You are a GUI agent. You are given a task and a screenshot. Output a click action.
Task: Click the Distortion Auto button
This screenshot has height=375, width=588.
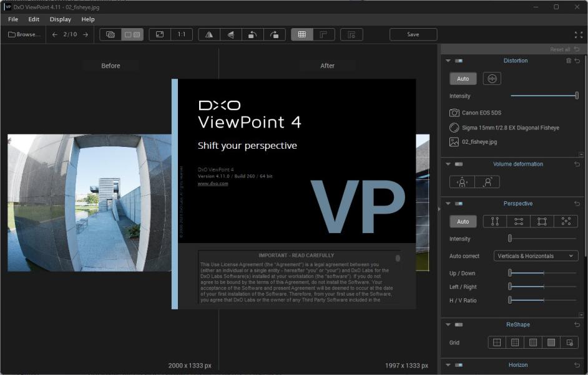(x=463, y=79)
